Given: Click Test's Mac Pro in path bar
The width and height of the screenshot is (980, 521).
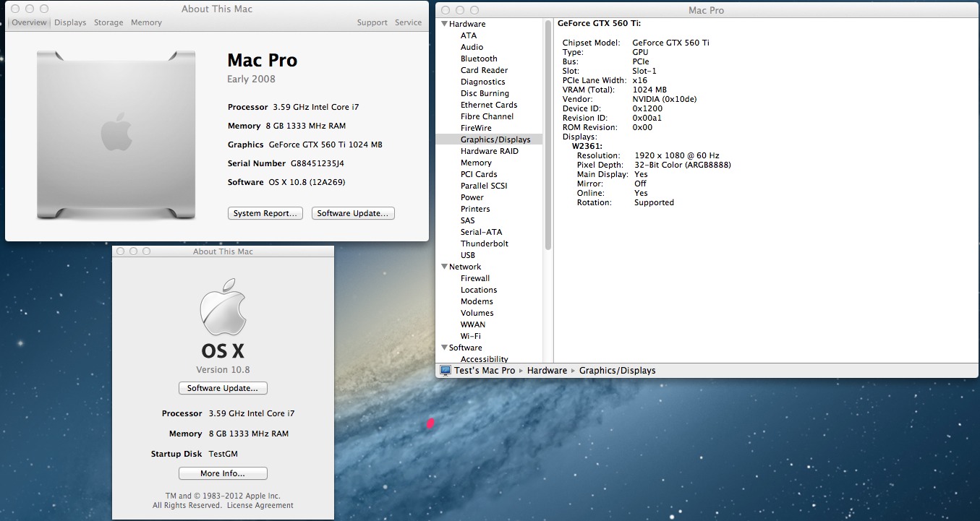Looking at the screenshot, I should click(x=485, y=370).
